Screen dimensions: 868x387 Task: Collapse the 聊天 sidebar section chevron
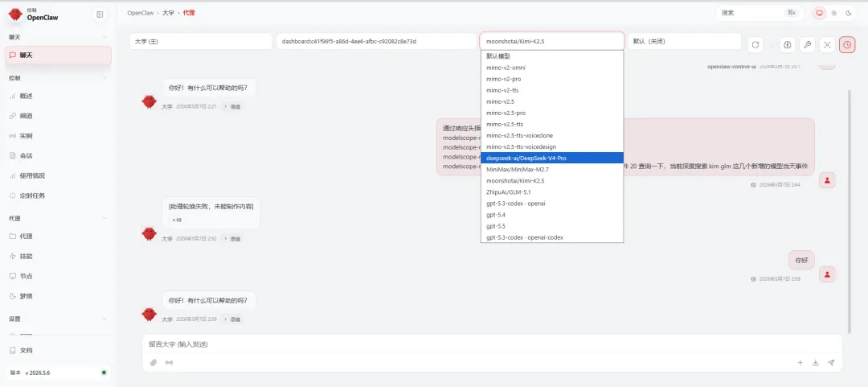[104, 38]
